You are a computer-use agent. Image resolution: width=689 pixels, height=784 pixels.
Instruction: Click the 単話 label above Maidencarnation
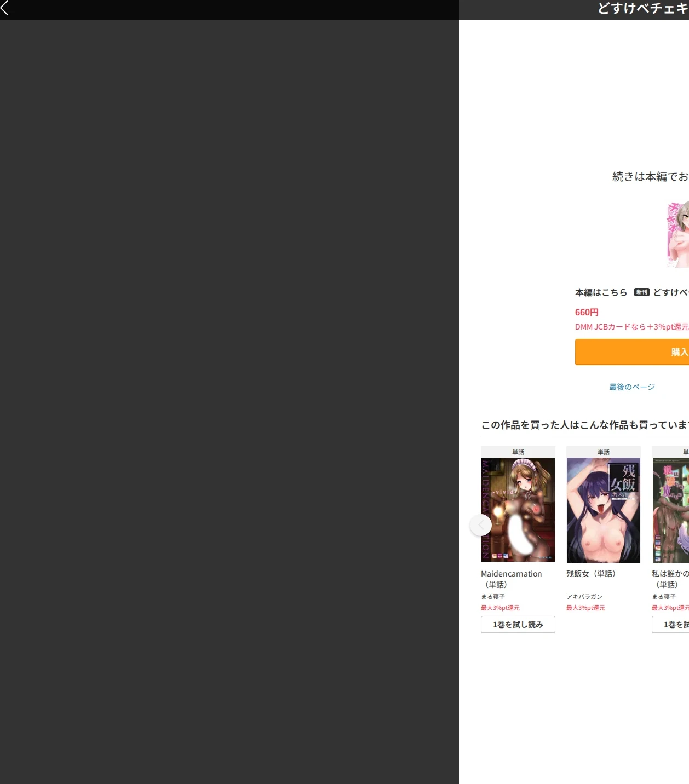point(518,452)
